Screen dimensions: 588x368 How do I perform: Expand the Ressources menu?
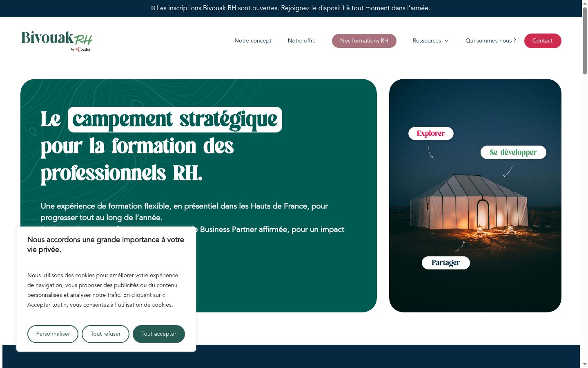tap(430, 40)
